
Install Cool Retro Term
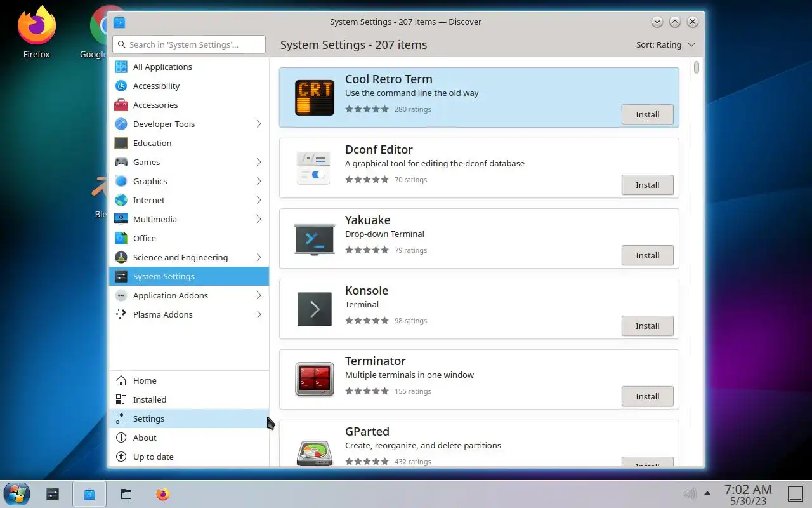coord(647,114)
